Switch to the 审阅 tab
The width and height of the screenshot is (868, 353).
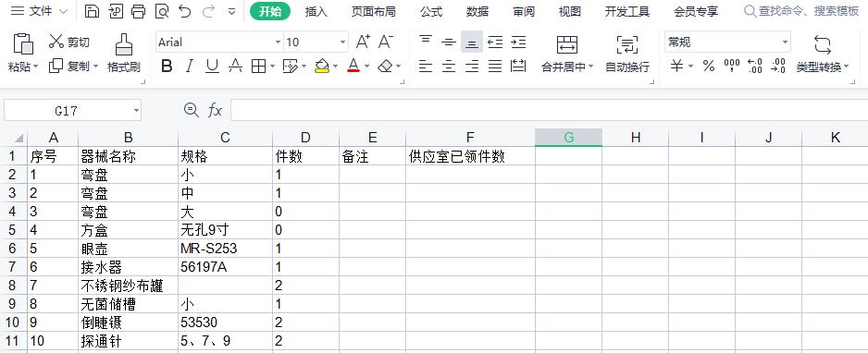[x=524, y=12]
